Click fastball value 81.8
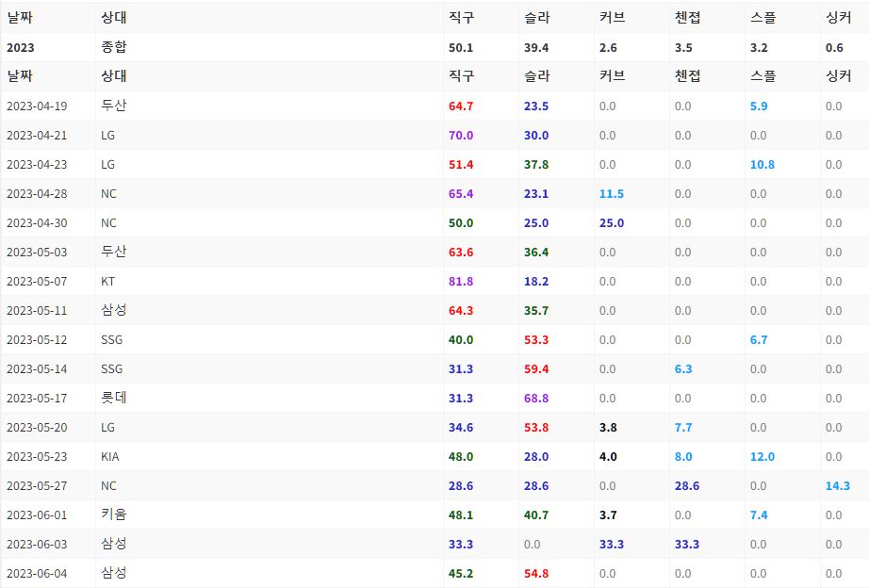The height and width of the screenshot is (588, 869). (x=461, y=282)
